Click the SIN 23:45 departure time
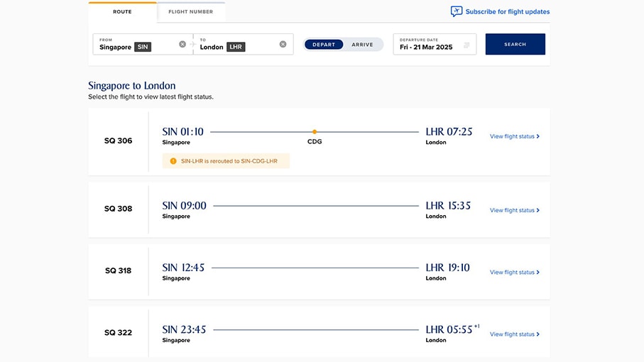 [184, 329]
